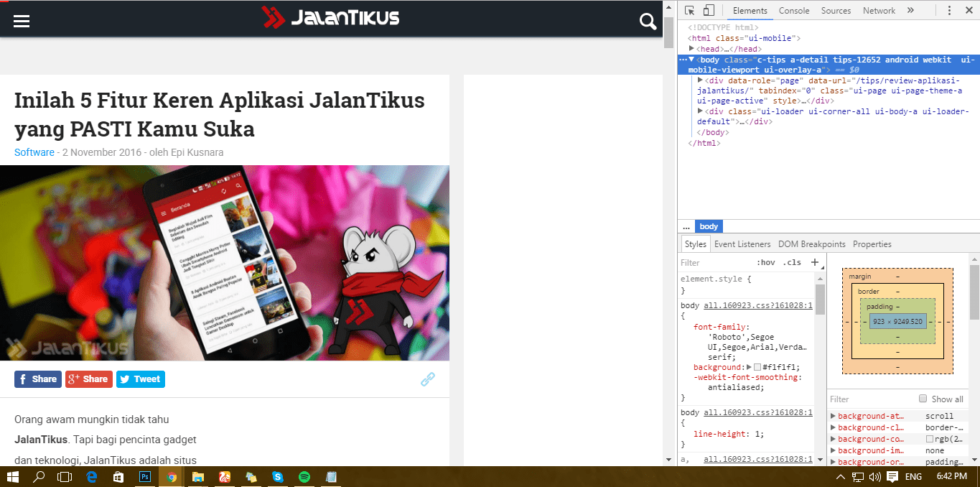Focus the Styles Filter input
The image size is (980, 487).
click(715, 263)
